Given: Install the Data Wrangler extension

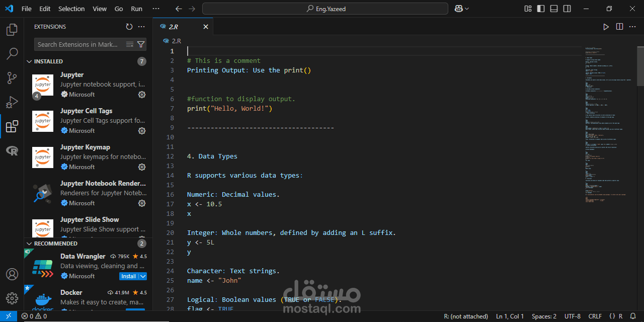Looking at the screenshot, I should [x=129, y=276].
